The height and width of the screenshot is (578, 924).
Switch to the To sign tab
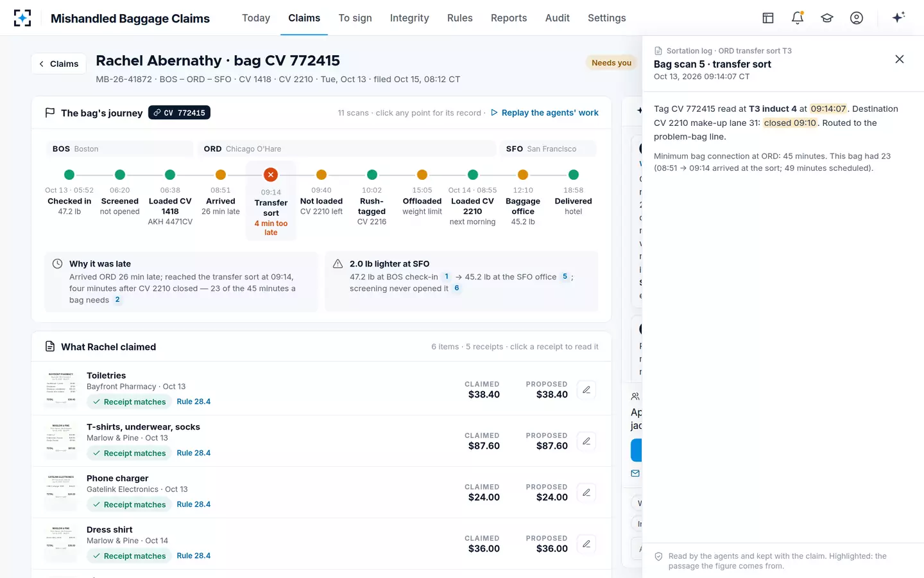[x=355, y=18]
